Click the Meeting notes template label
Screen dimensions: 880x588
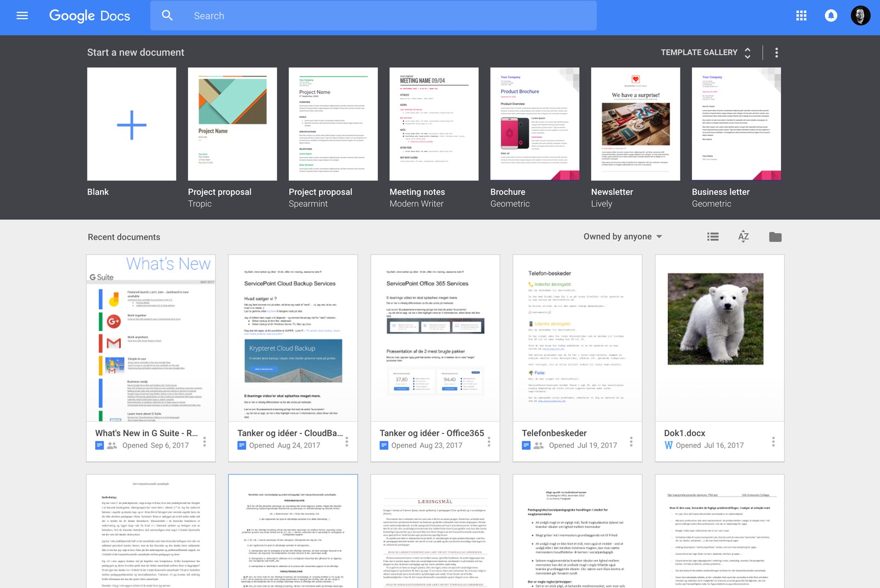click(x=417, y=192)
